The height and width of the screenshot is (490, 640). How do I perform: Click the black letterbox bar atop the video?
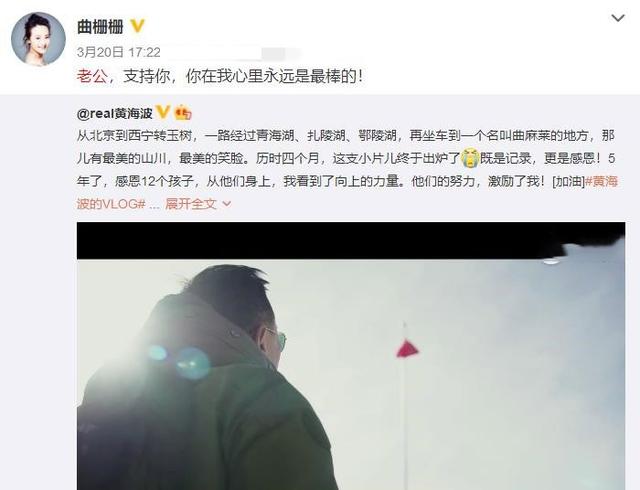pos(318,241)
